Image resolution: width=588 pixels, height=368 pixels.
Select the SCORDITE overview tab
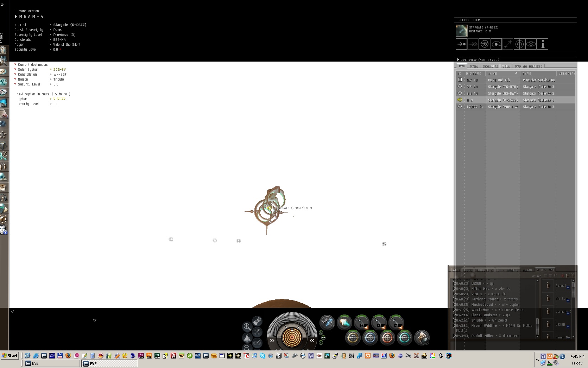point(490,66)
